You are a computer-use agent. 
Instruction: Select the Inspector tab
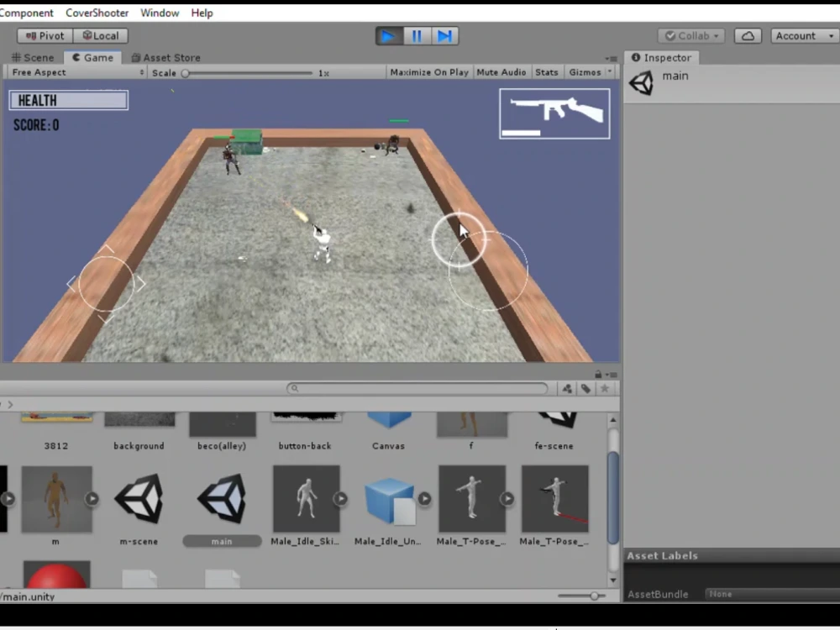coord(662,57)
